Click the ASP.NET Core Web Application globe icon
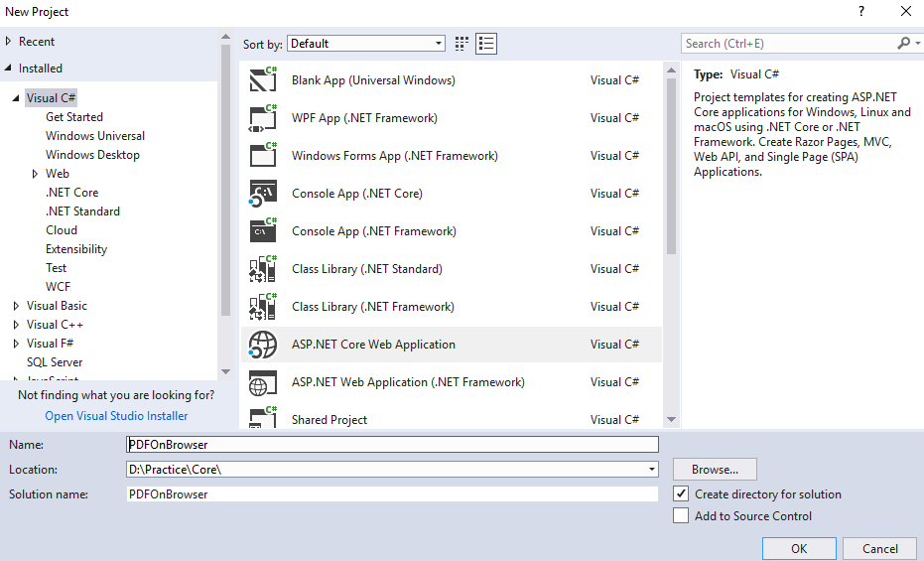 [x=263, y=345]
